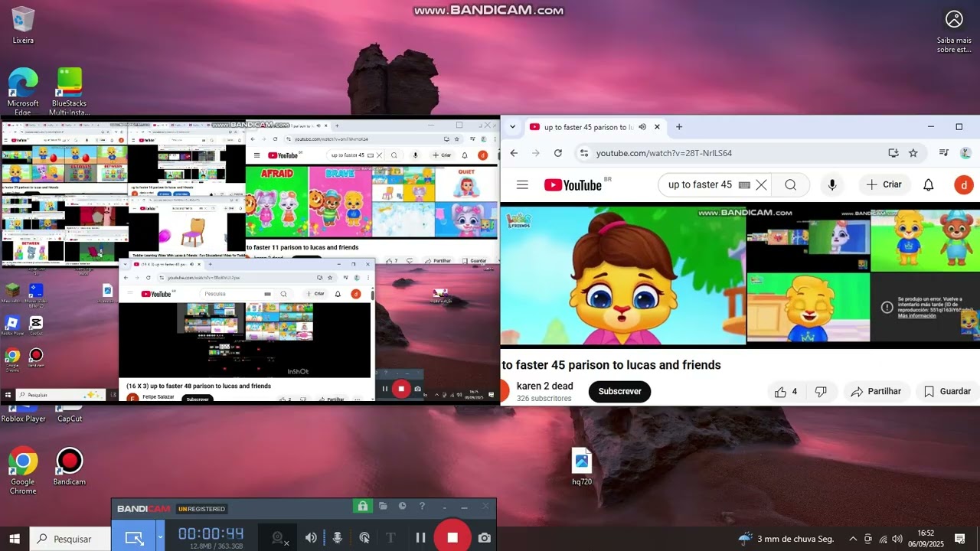View site information next to the URL

[x=584, y=153]
